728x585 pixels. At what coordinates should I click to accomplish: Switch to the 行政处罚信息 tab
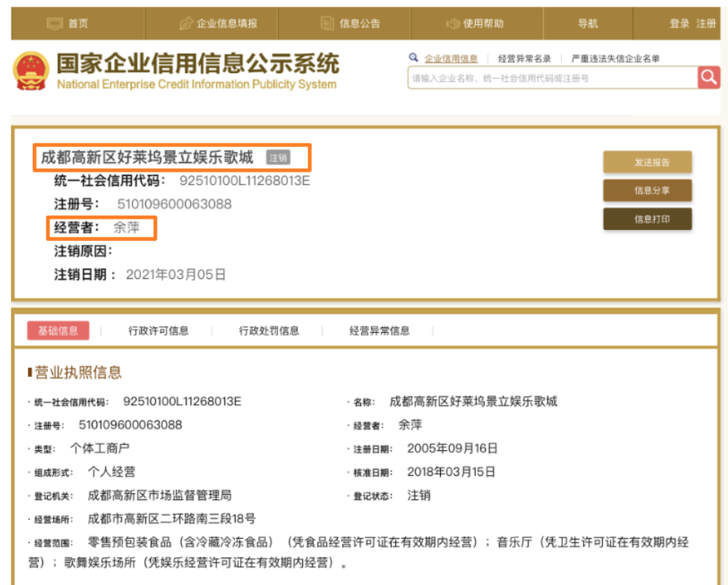268,331
